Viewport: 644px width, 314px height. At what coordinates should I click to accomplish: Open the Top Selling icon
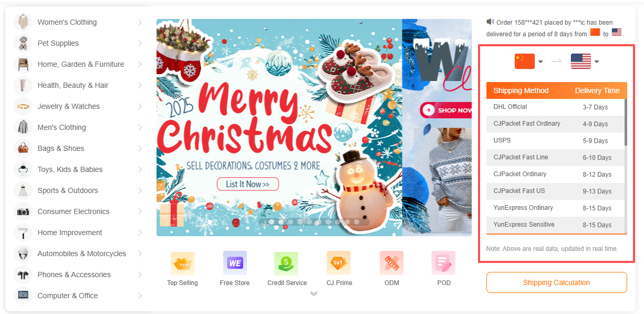182,263
